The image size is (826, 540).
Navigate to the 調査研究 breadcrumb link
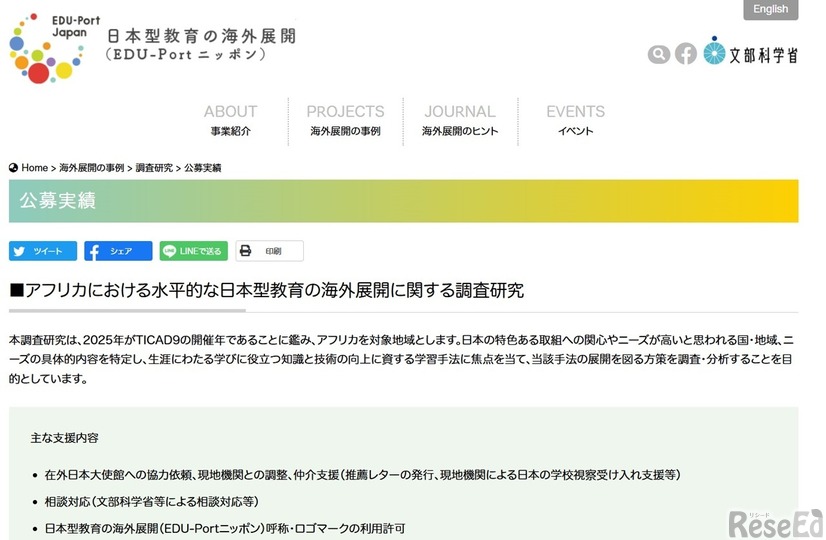[154, 168]
